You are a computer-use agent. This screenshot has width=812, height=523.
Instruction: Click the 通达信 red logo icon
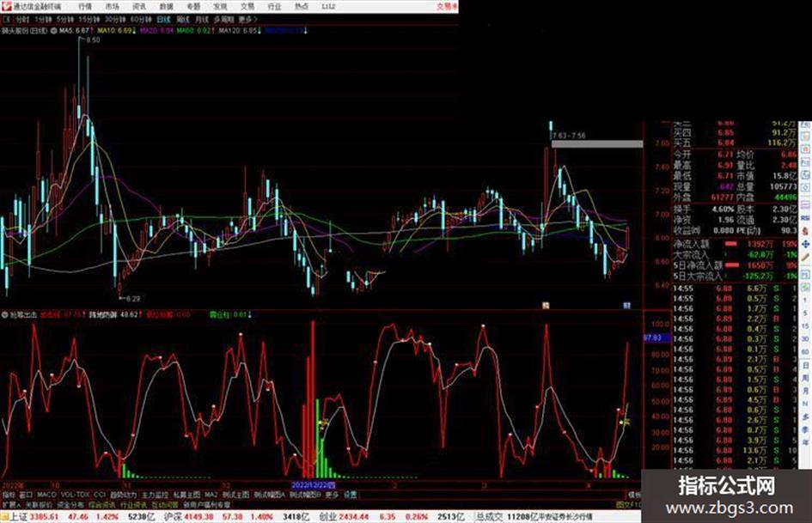pos(6,6)
